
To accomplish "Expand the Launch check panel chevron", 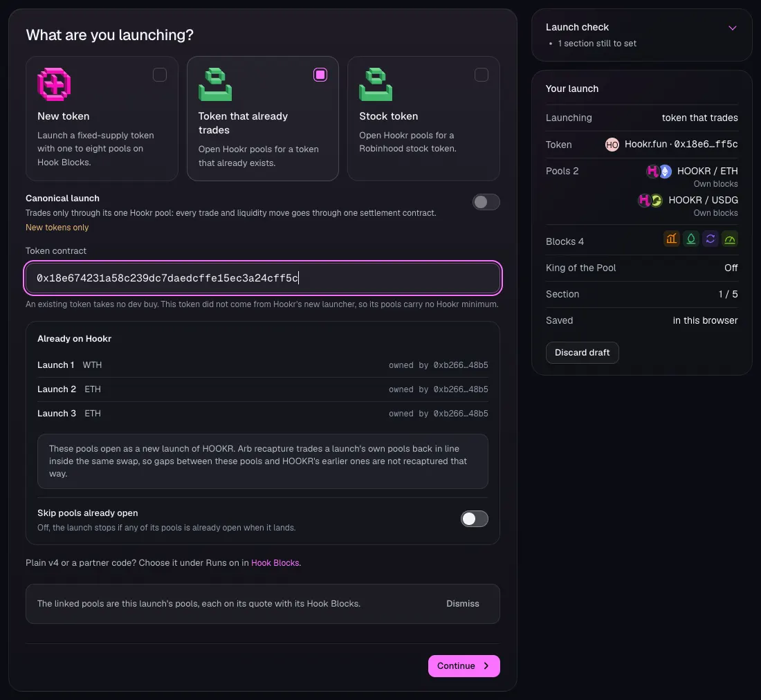I will tap(733, 28).
